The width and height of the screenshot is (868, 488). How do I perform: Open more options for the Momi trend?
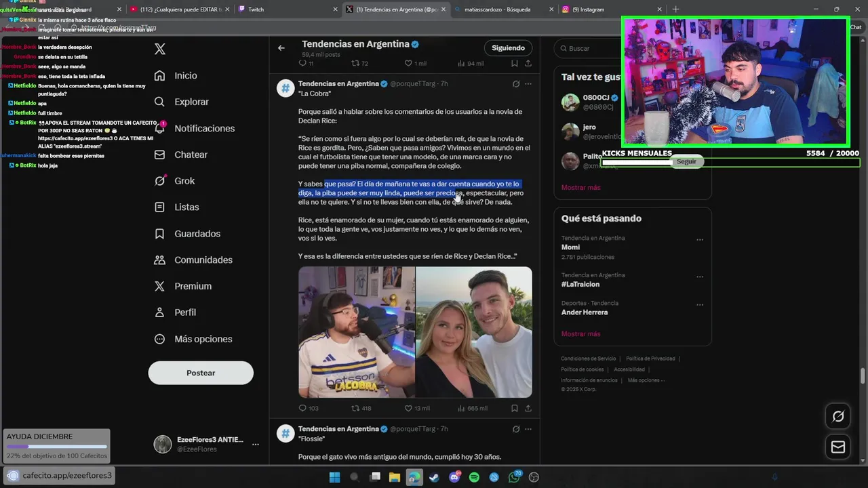click(700, 239)
